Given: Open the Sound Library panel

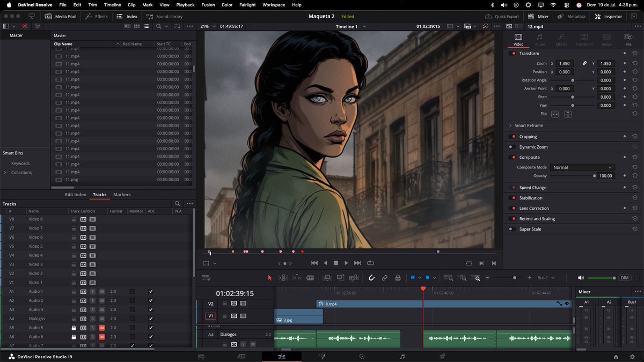Looking at the screenshot, I should tap(164, 17).
